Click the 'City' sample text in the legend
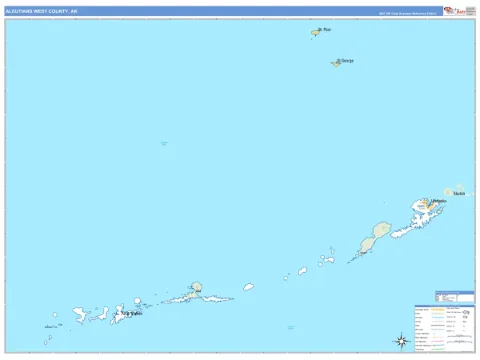Viewport: 480px width, 360px height. (x=466, y=312)
